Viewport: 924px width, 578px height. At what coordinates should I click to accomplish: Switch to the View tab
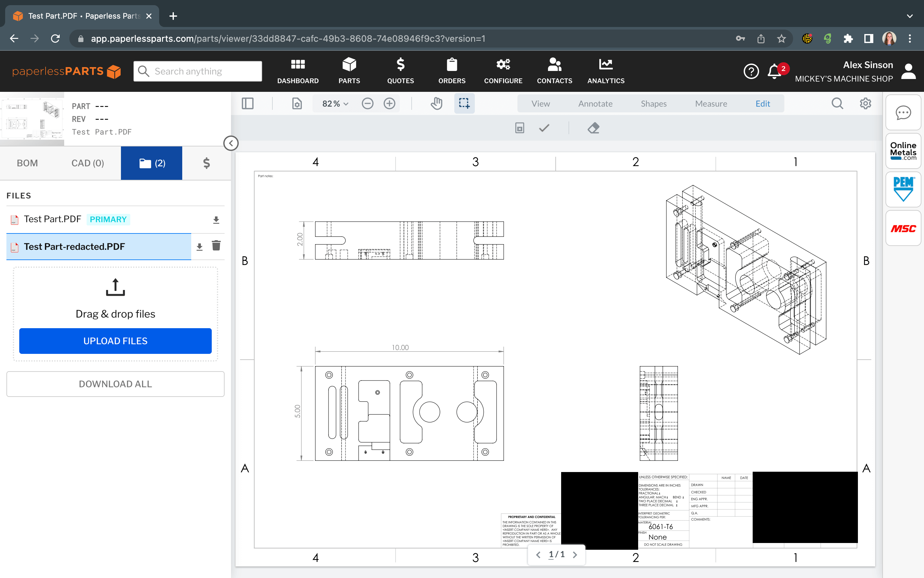point(541,104)
